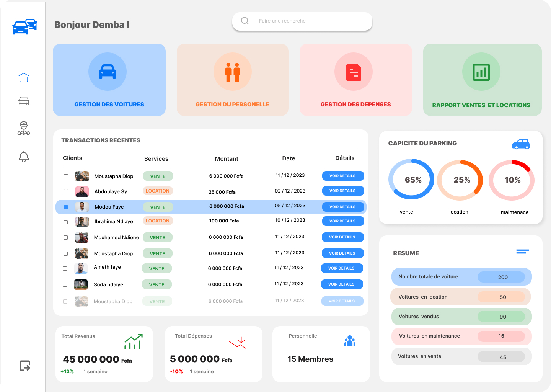This screenshot has width=551, height=392.
Task: Open the driver staff sidebar icon
Action: (24, 128)
